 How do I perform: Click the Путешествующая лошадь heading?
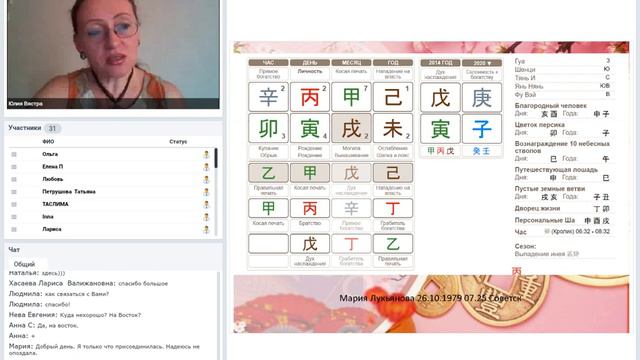556,170
